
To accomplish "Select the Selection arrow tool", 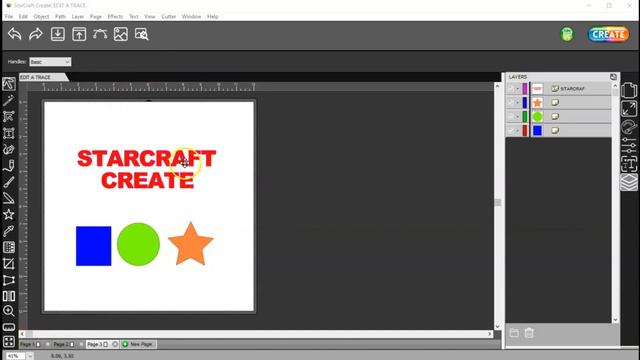I will [9, 84].
